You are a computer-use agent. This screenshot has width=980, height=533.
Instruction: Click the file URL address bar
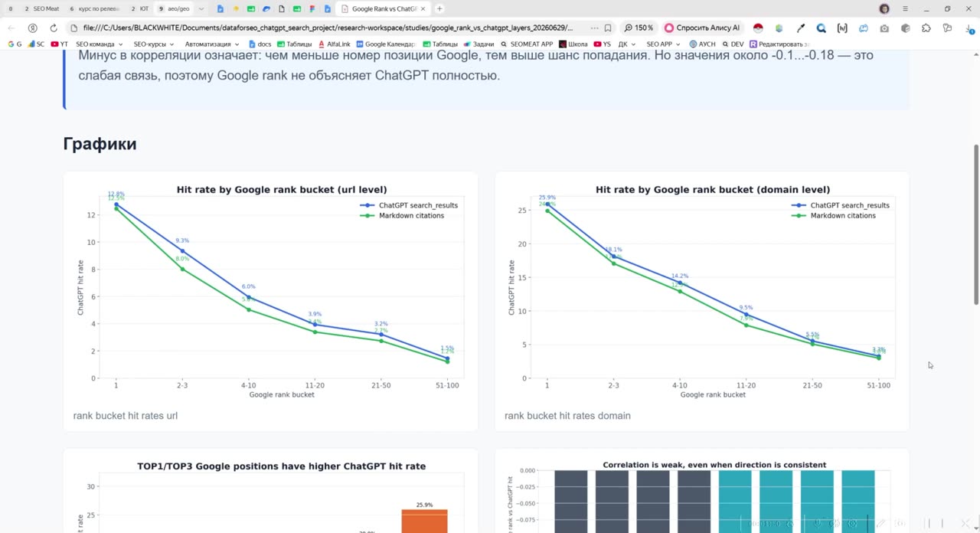click(x=328, y=28)
